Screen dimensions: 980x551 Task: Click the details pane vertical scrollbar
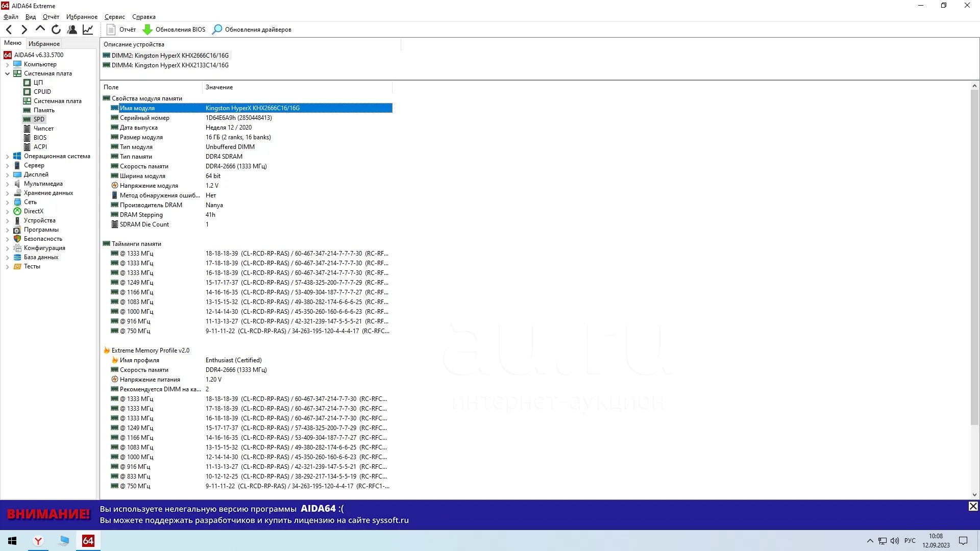tap(974, 258)
